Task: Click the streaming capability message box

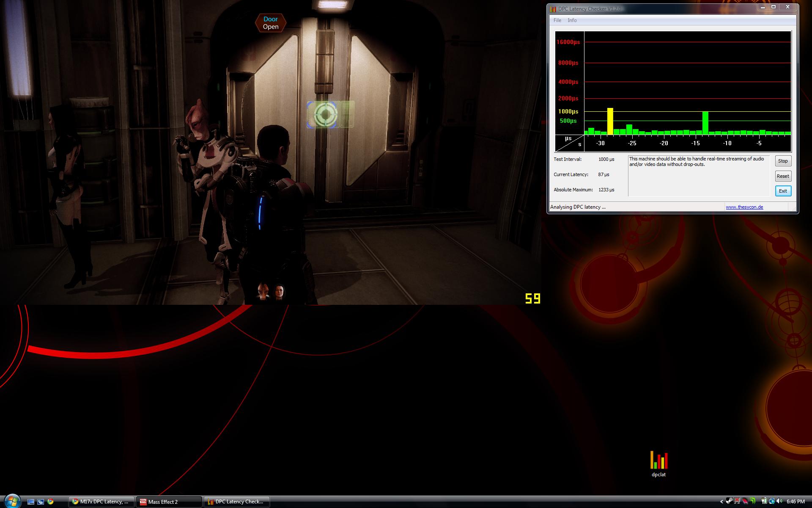Action: pyautogui.click(x=699, y=176)
